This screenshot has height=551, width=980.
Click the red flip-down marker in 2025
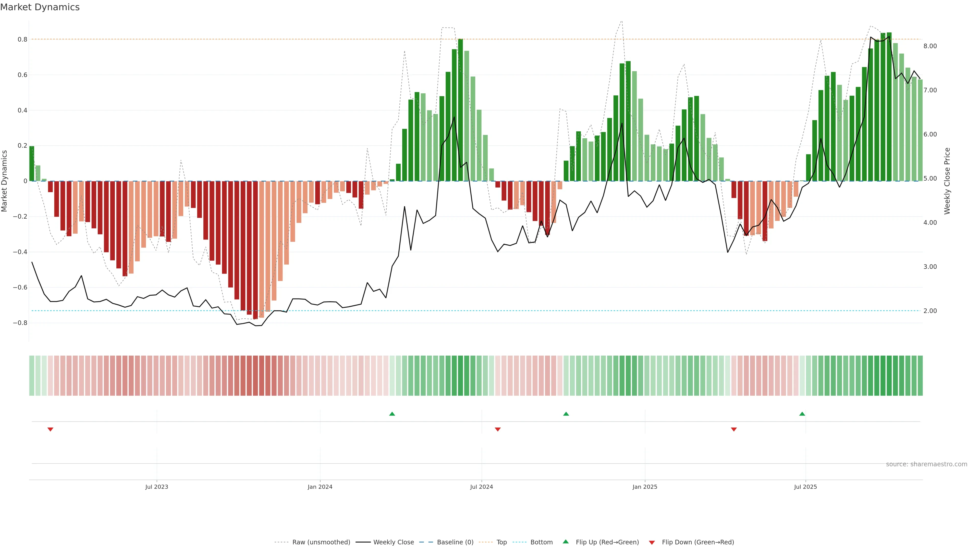point(734,429)
